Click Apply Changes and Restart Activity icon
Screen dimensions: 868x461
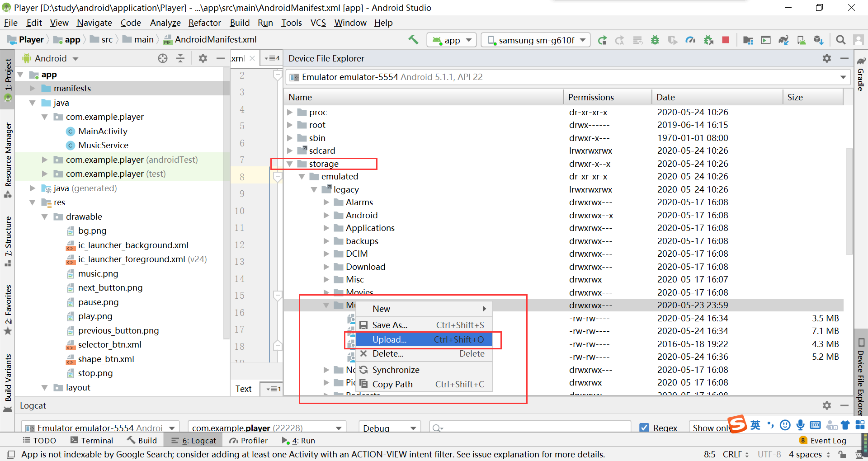click(x=620, y=40)
